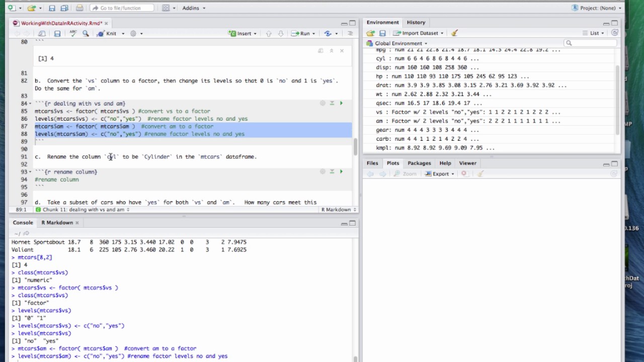Open the Import Dataset dropdown

coord(419,33)
